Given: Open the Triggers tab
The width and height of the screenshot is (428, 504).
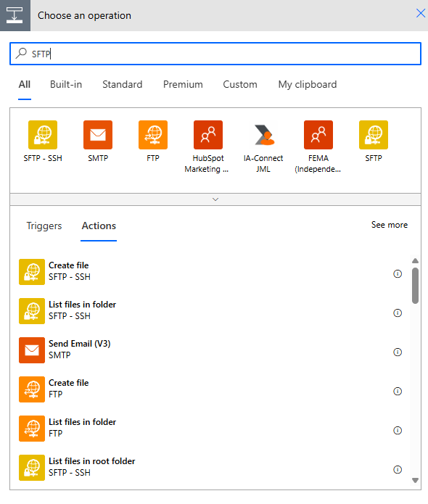Looking at the screenshot, I should (x=44, y=226).
